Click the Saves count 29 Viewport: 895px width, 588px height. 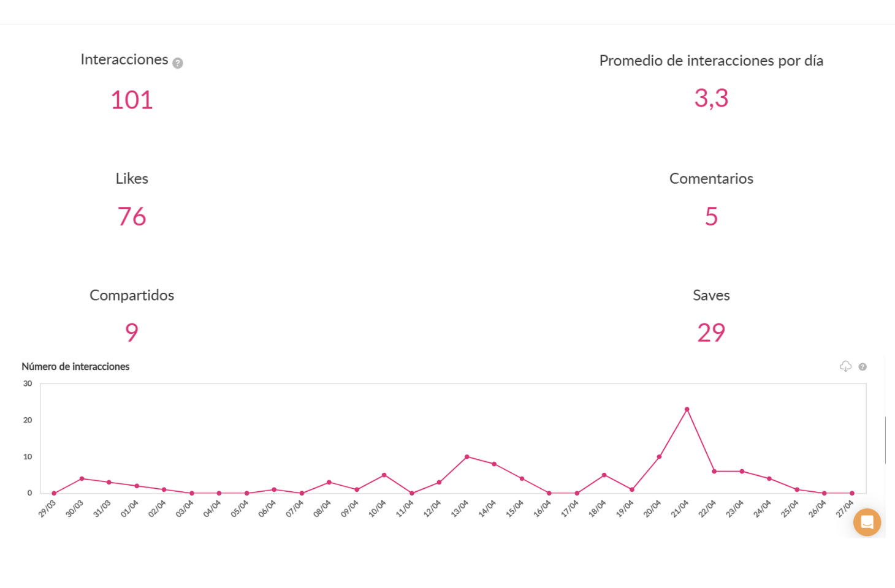[x=711, y=333]
